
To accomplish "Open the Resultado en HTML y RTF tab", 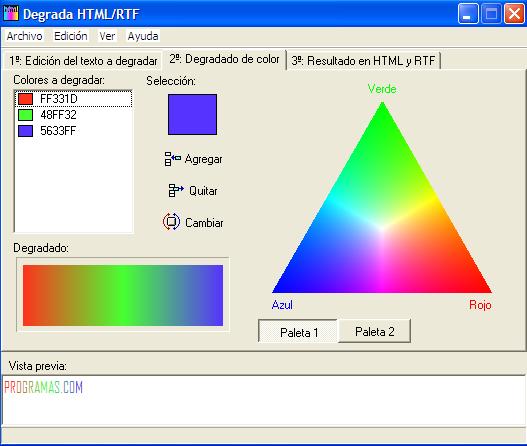I will [x=363, y=61].
